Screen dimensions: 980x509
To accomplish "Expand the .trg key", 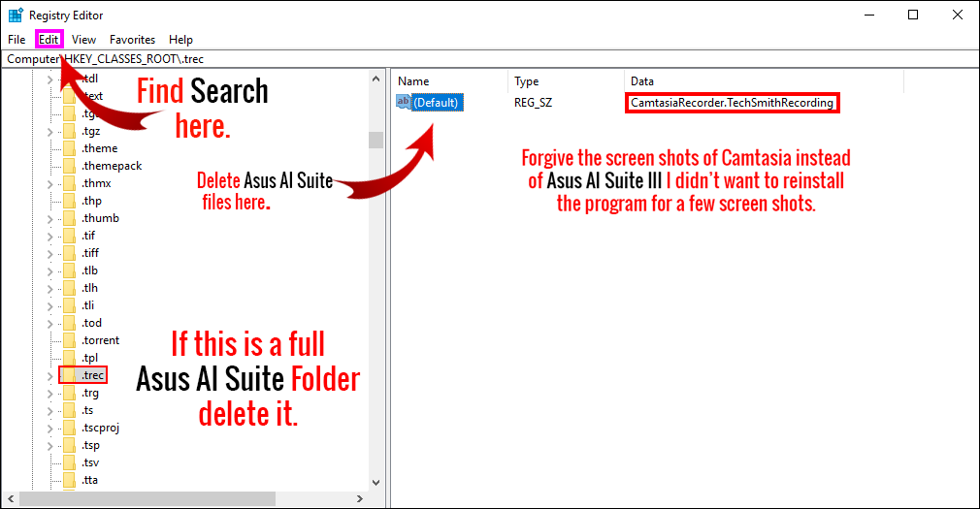I will 50,394.
